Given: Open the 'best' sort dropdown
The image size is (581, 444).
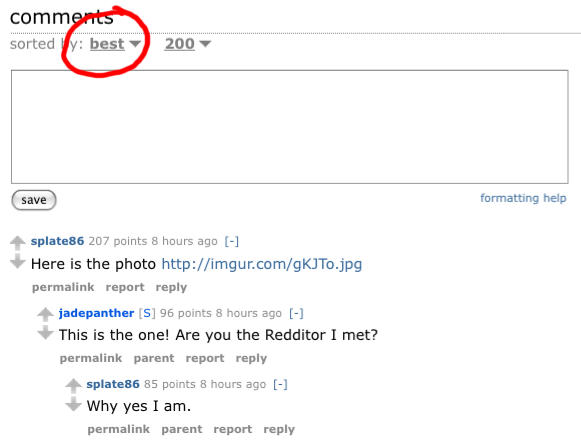Looking at the screenshot, I should [x=115, y=44].
